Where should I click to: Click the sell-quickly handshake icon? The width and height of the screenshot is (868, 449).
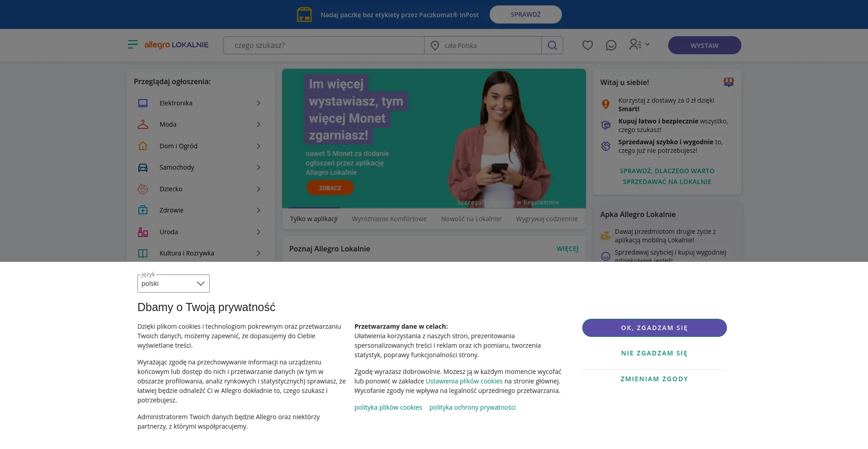[606, 146]
